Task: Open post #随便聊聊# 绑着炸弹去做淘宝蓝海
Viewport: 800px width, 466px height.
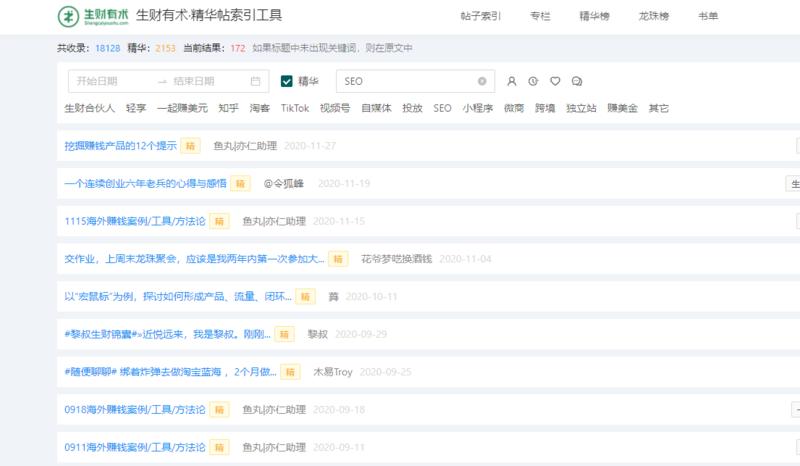Action: click(170, 372)
